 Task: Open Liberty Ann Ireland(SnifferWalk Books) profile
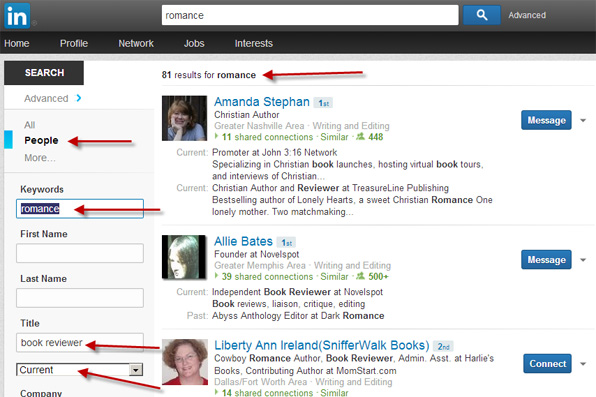click(x=322, y=345)
